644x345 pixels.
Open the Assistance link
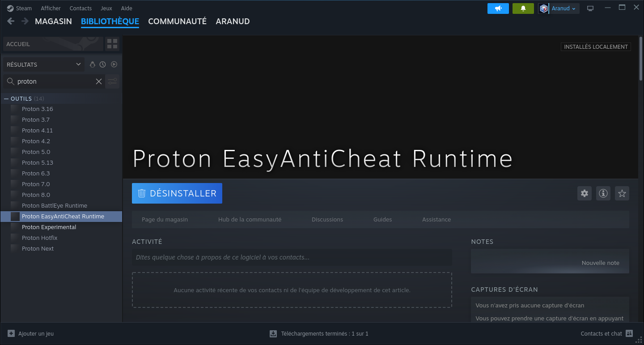(x=436, y=220)
